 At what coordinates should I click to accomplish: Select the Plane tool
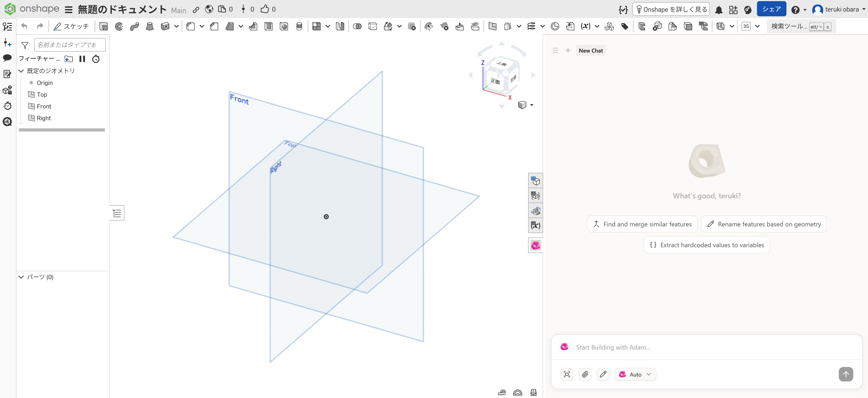pos(492,26)
